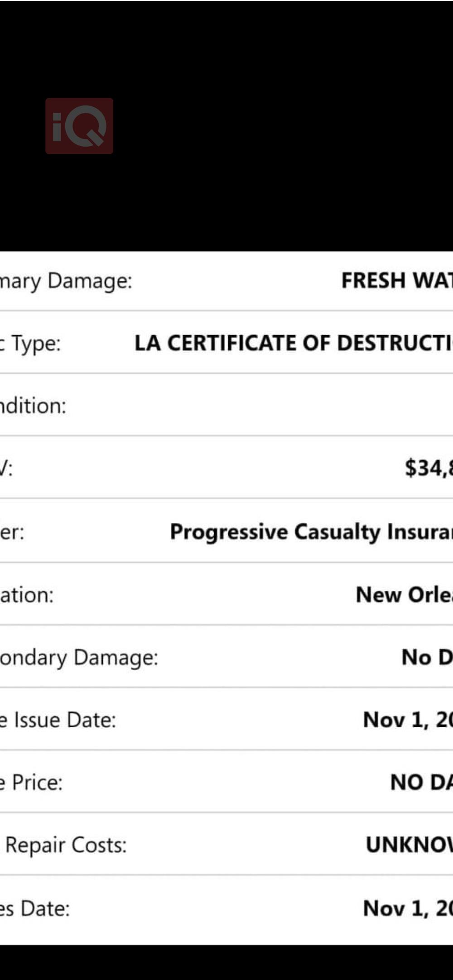Click the Price row label
This screenshot has width=453, height=980.
pyautogui.click(x=31, y=783)
